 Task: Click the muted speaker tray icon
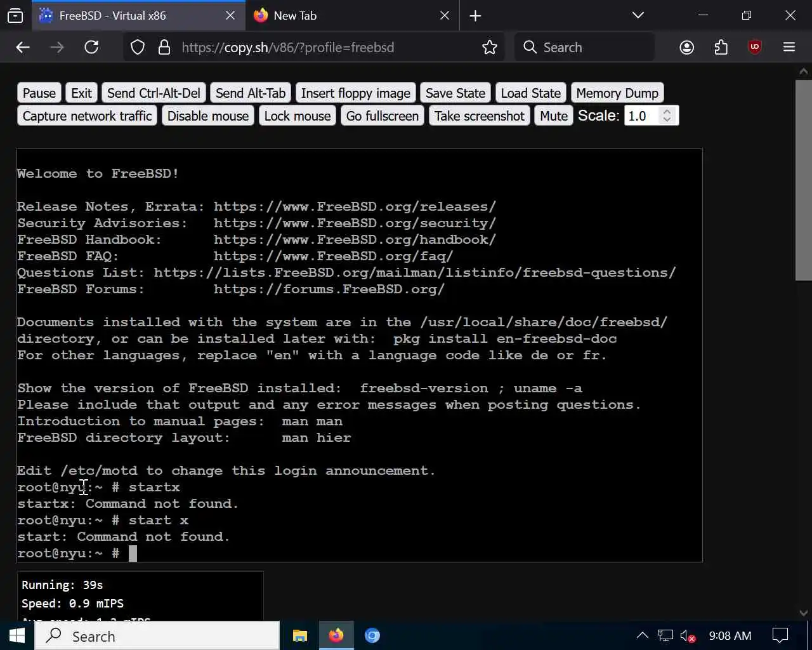[688, 635]
